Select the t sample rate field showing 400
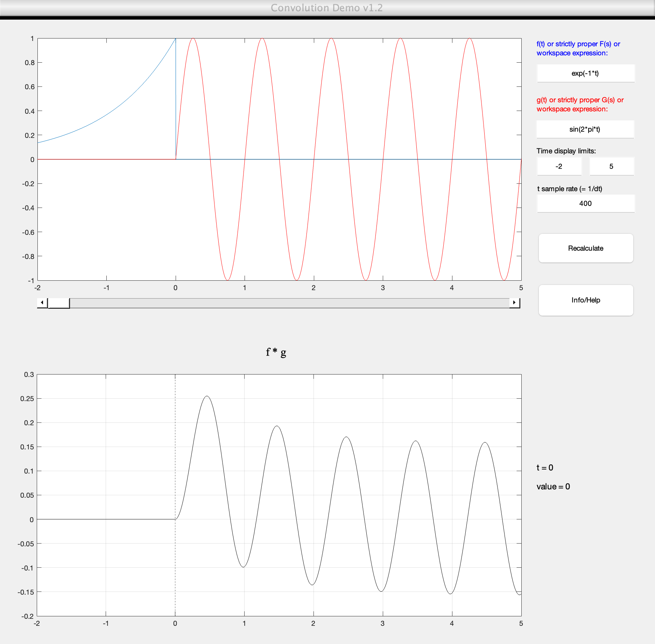Viewport: 655px width, 644px height. (x=585, y=203)
